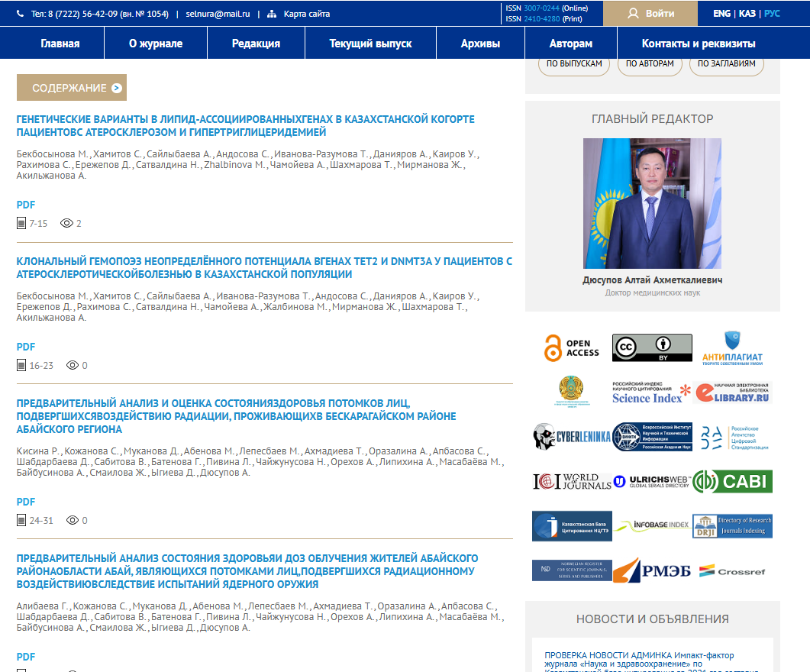Open the О журнале menu

click(156, 44)
